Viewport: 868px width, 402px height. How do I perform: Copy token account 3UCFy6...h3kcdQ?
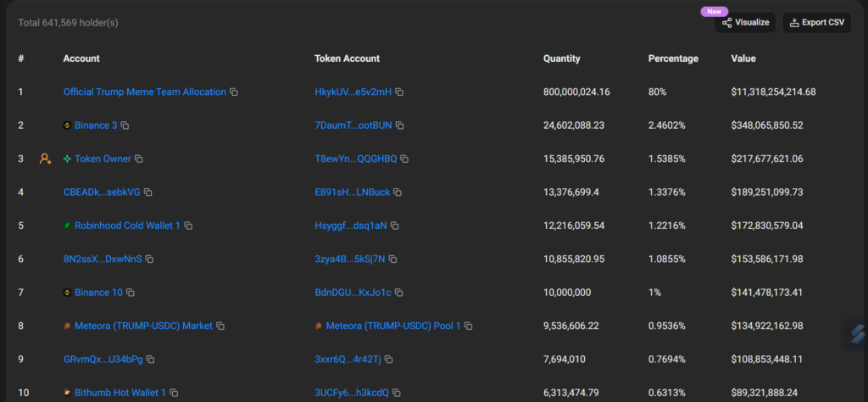click(x=397, y=393)
